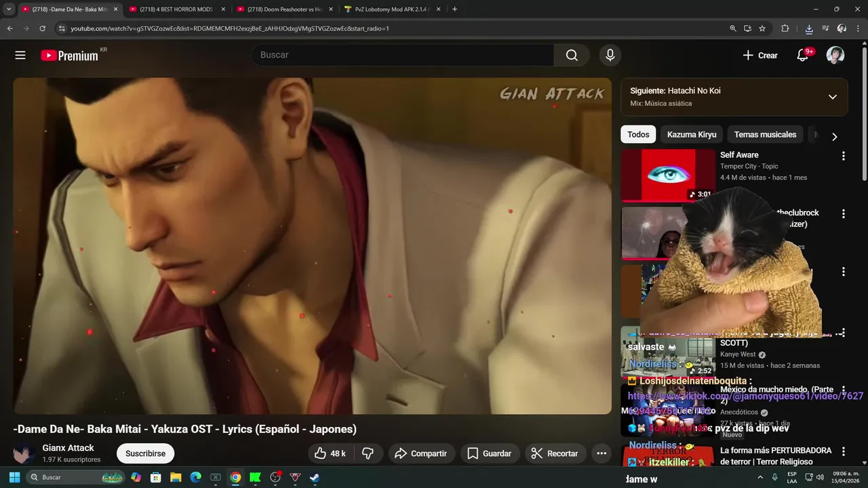Open the volume control in tray
The width and height of the screenshot is (868, 488).
point(821,477)
